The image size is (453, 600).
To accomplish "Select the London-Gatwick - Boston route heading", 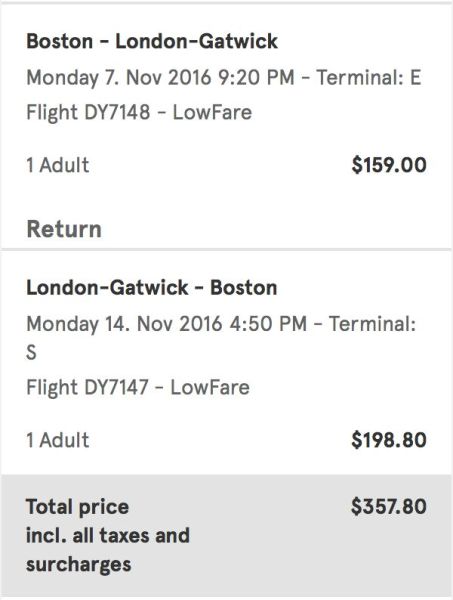I will [x=152, y=287].
